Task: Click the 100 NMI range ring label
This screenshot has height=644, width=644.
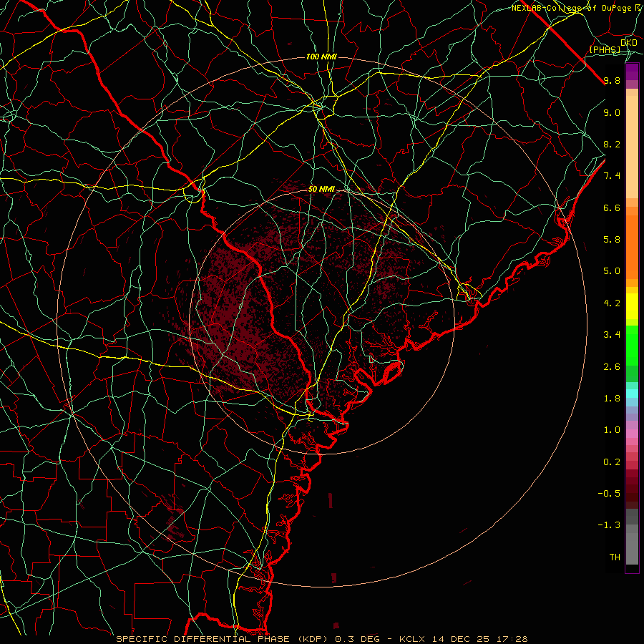Action: pos(321,57)
